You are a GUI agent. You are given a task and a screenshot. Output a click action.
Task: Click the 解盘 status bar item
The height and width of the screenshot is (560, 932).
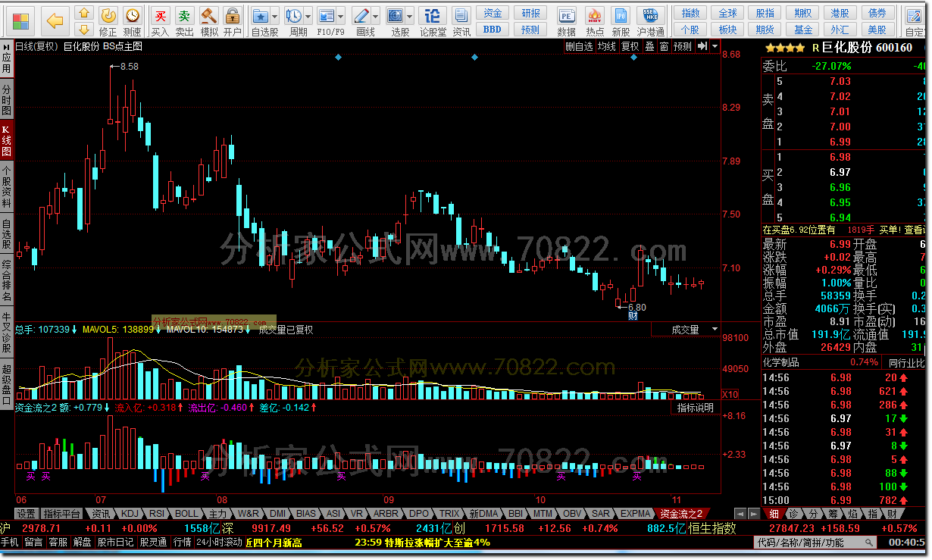[83, 542]
